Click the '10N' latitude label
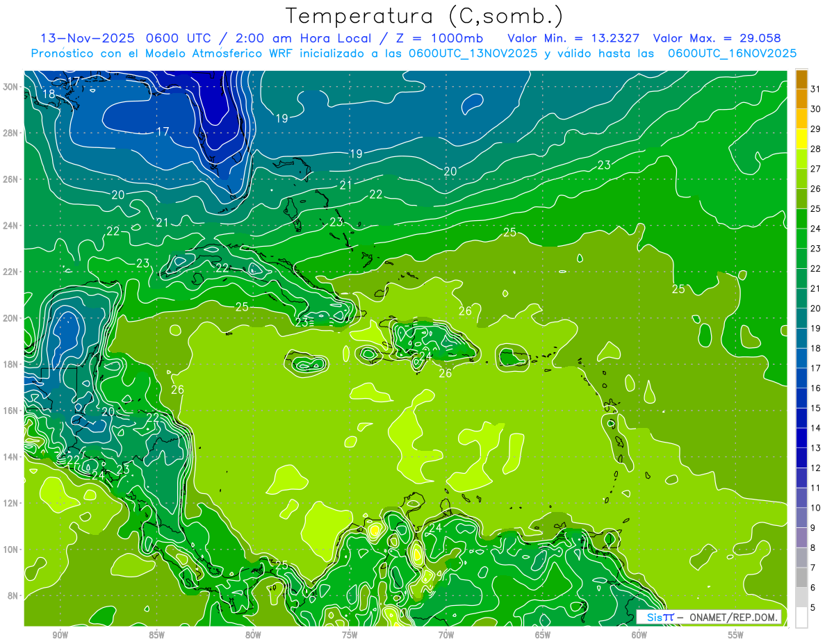 (10, 550)
